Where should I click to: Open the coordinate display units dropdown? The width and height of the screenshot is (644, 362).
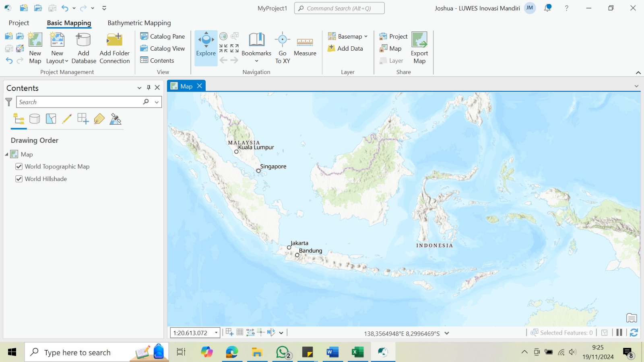(x=447, y=333)
